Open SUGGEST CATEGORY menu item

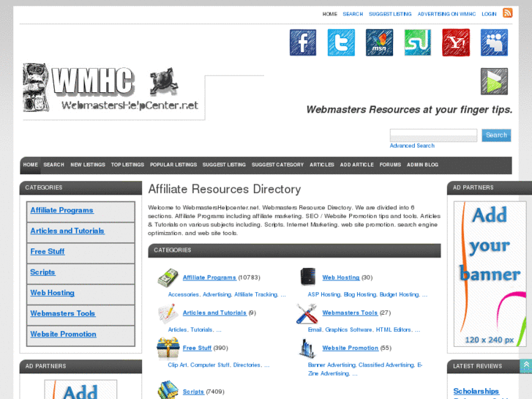point(277,165)
